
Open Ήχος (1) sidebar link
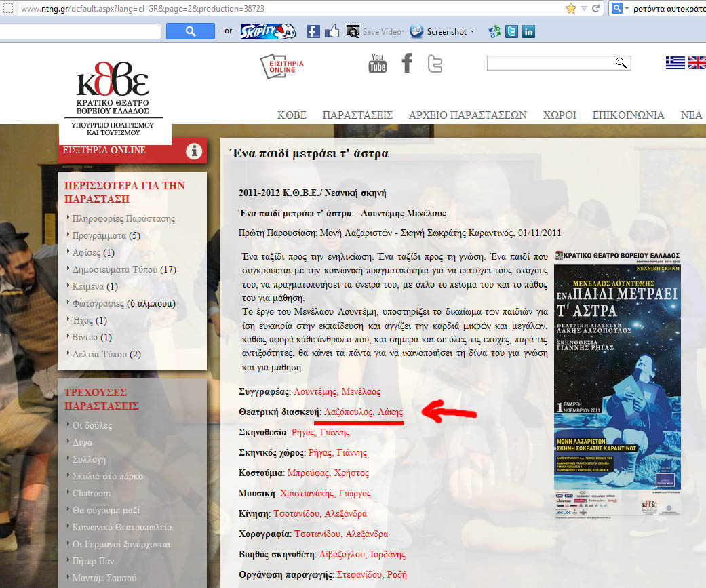pos(90,320)
